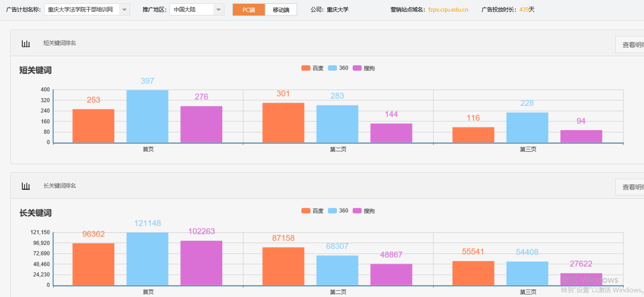The image size is (644, 297).
Task: Click the 360 首页 bar showing 121148
Action: (147, 259)
